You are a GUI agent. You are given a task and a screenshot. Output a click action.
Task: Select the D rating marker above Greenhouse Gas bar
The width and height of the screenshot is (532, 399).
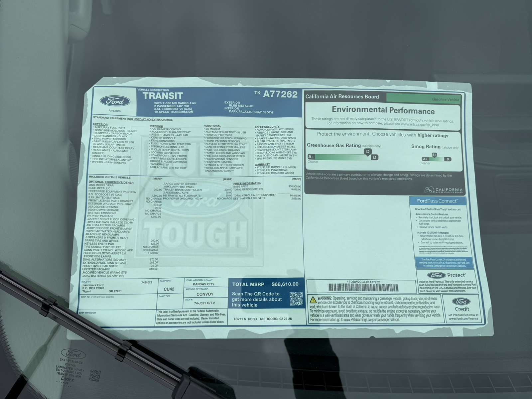368,151
